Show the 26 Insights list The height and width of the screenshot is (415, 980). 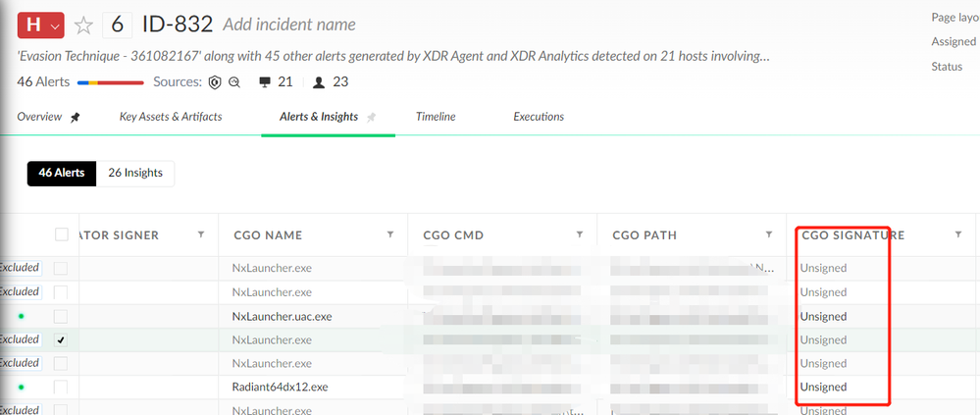tap(135, 173)
